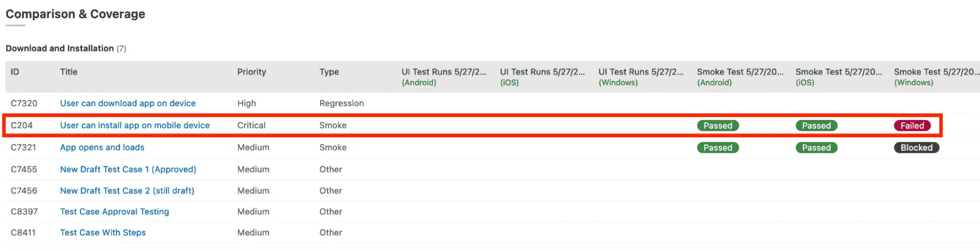This screenshot has height=251, width=980.
Task: Click Passed badge for C7321 Smoke Test Android
Action: pyautogui.click(x=718, y=148)
